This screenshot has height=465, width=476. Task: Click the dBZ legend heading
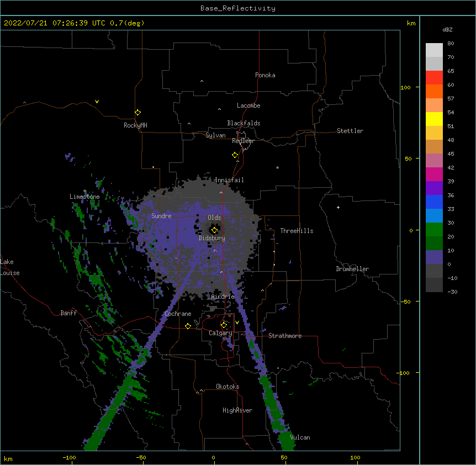click(x=447, y=29)
